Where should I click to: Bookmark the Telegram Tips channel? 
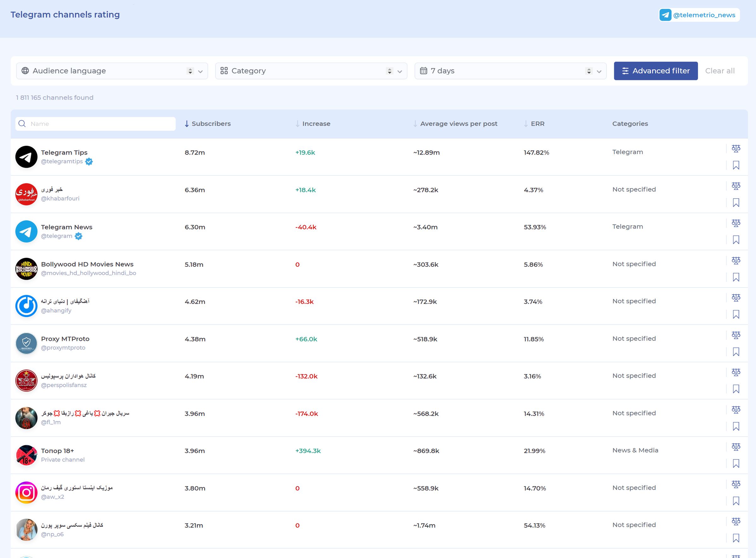click(736, 165)
